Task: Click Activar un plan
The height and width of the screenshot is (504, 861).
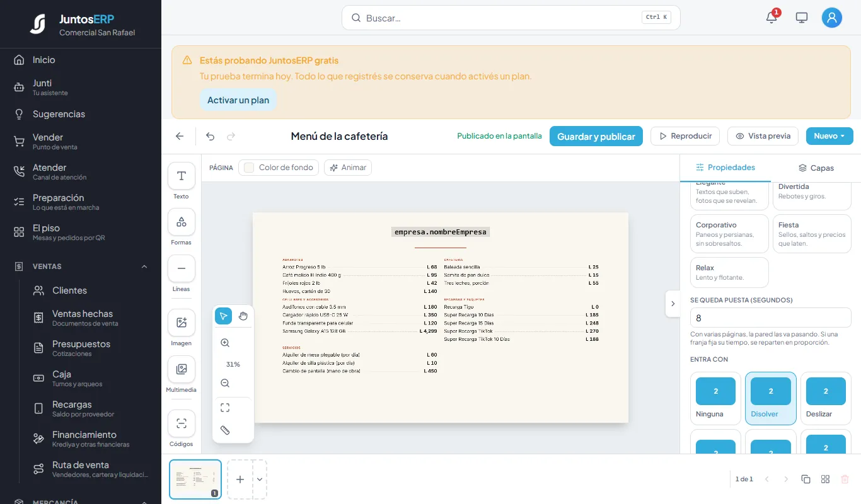Action: point(238,100)
